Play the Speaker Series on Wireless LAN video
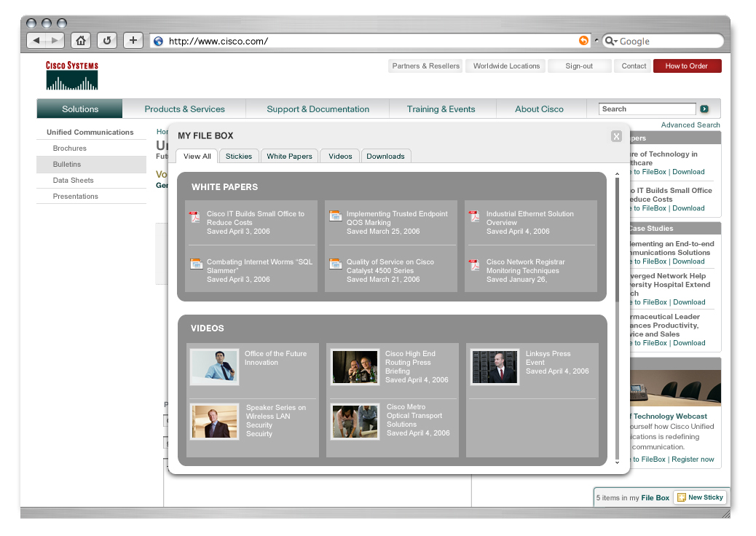The width and height of the screenshot is (756, 536). [215, 421]
